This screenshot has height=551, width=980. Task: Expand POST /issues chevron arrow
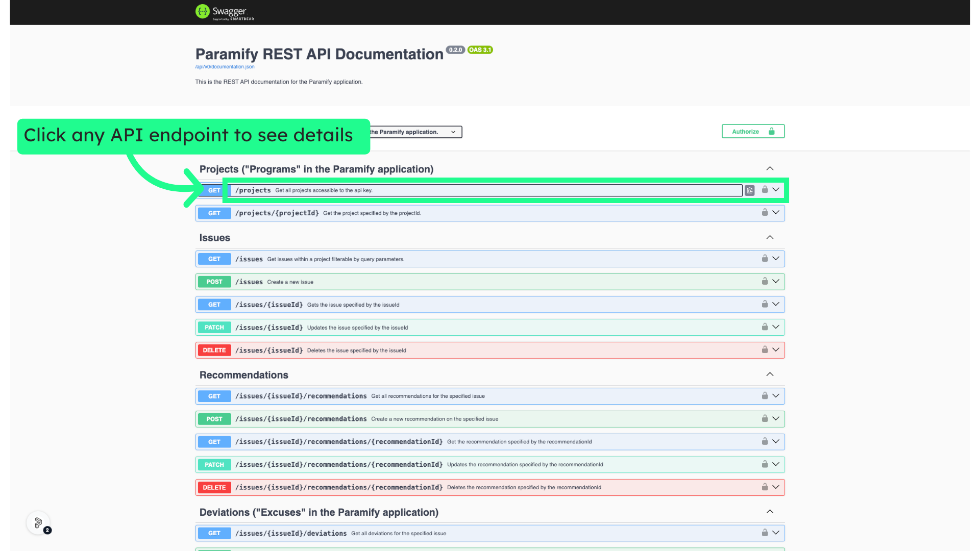[776, 281]
